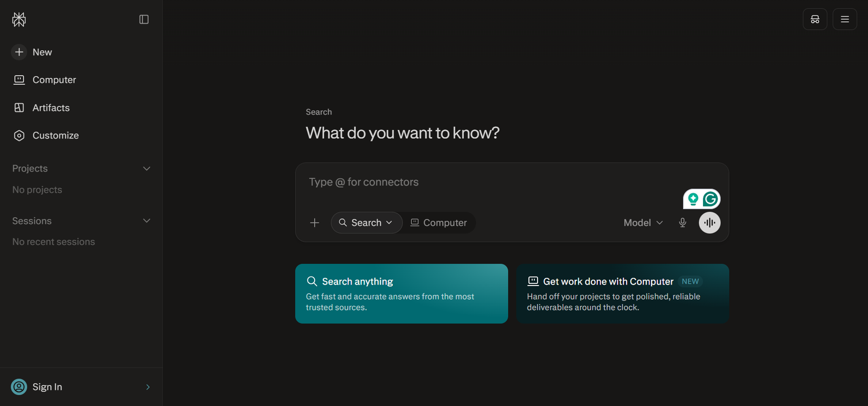
Task: Click the 'No projects' text
Action: [37, 190]
